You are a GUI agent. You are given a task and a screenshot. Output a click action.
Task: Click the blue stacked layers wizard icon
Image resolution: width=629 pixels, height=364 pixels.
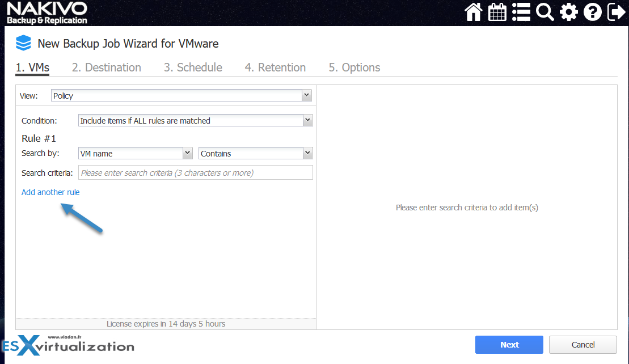click(23, 43)
